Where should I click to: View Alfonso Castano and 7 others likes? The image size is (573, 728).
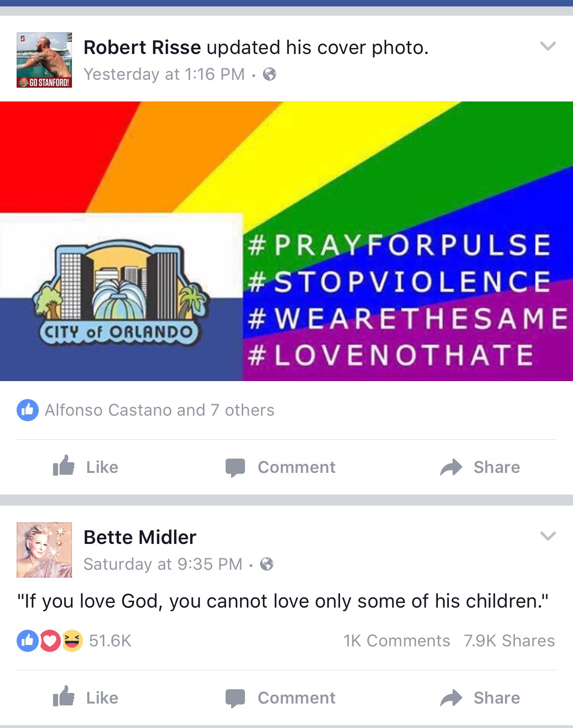159,410
